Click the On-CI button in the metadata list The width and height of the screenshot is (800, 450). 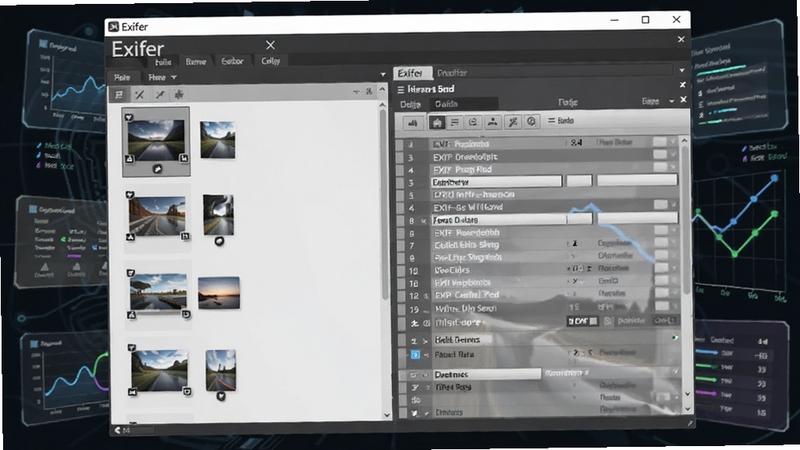665,320
